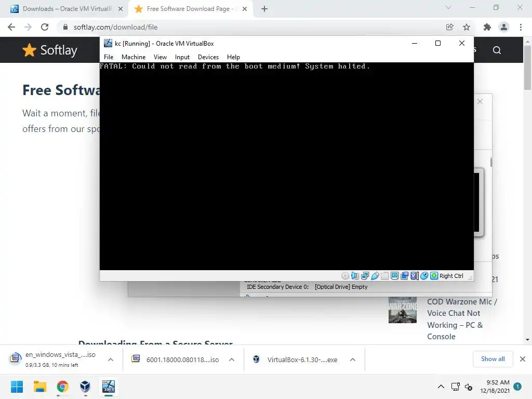The image size is (532, 399).
Task: Click the muted volume tray icon
Action: (469, 387)
